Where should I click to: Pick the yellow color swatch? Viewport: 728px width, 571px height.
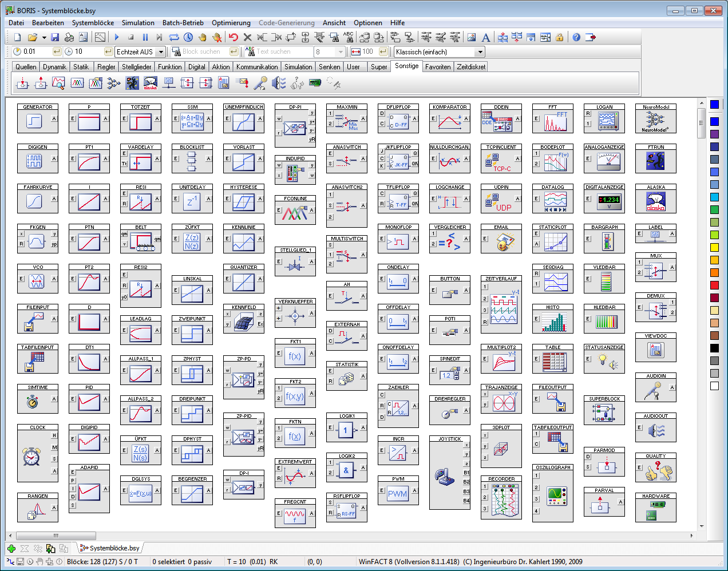pos(714,248)
